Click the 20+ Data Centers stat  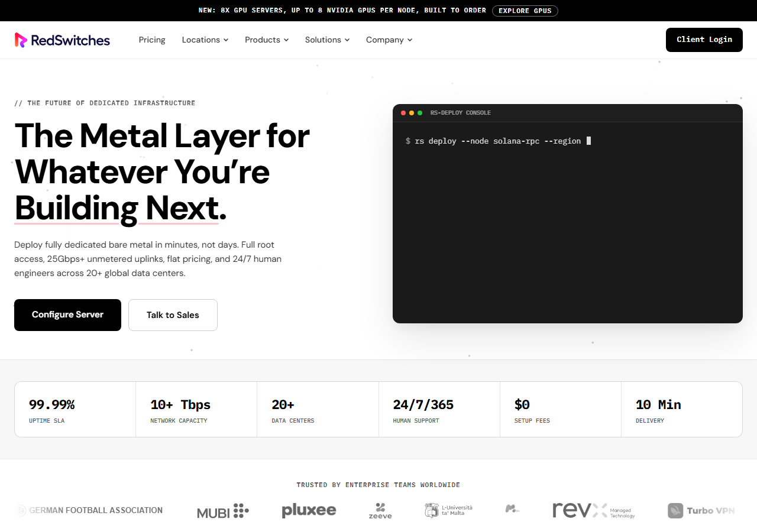(x=318, y=410)
